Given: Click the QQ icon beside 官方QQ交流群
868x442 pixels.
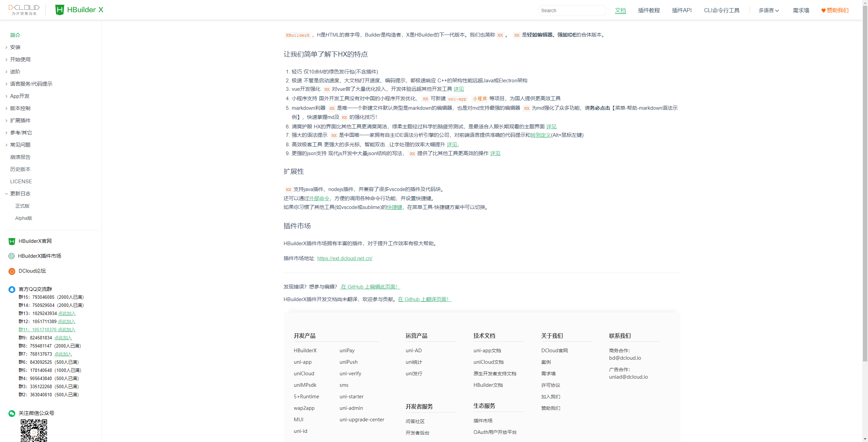Looking at the screenshot, I should 11,289.
